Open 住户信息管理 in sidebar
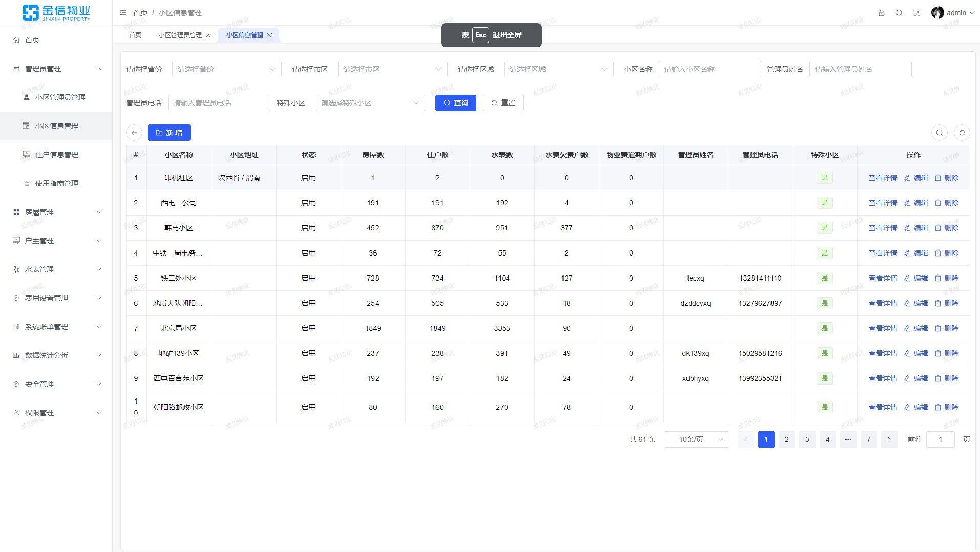Screen dimensions: 980x552 tap(56, 155)
